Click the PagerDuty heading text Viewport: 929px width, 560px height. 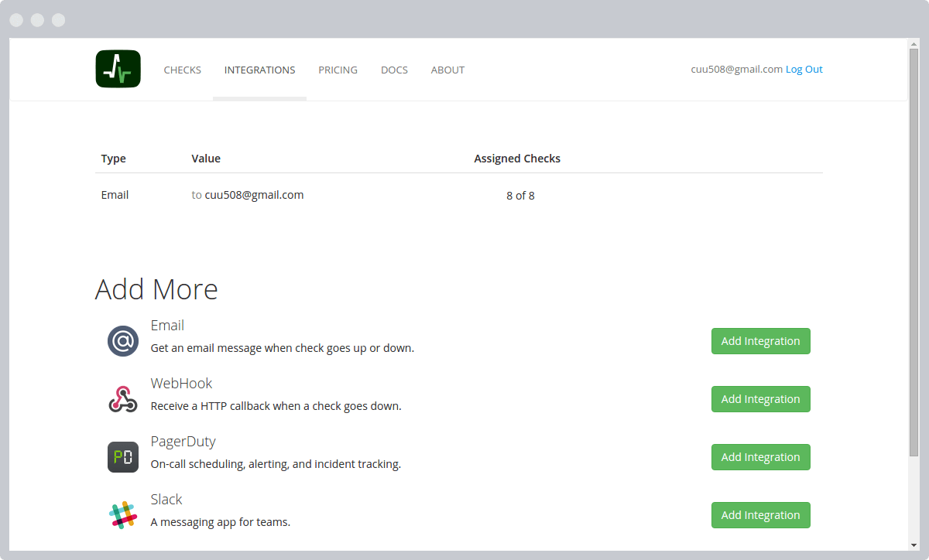tap(183, 441)
